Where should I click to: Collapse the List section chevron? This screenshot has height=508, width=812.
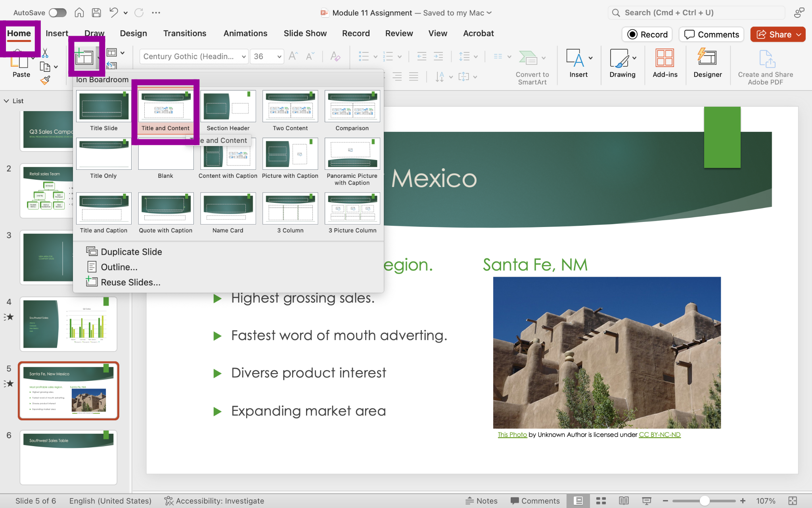[x=6, y=101]
